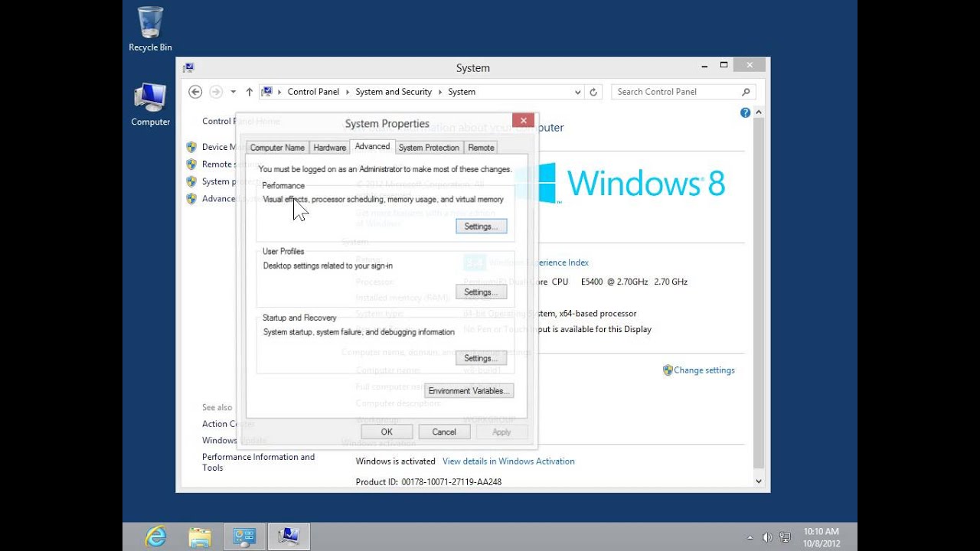Click the System window title bar icon
This screenshot has height=551, width=980.
pyautogui.click(x=188, y=67)
